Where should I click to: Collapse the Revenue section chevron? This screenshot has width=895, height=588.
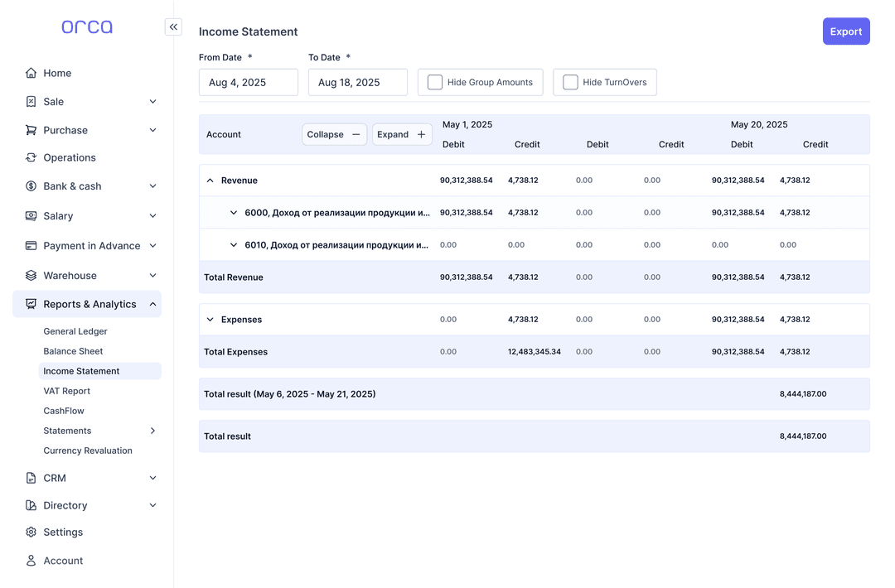pyautogui.click(x=209, y=180)
